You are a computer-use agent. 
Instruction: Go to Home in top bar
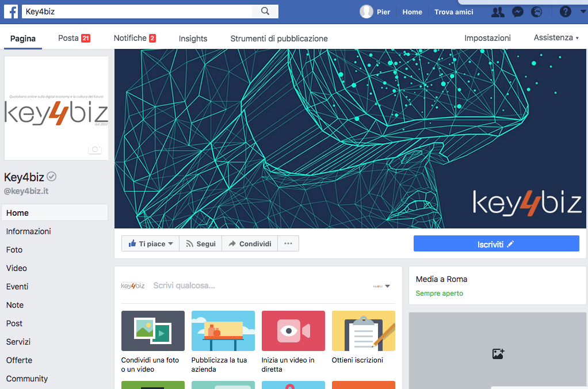click(412, 12)
